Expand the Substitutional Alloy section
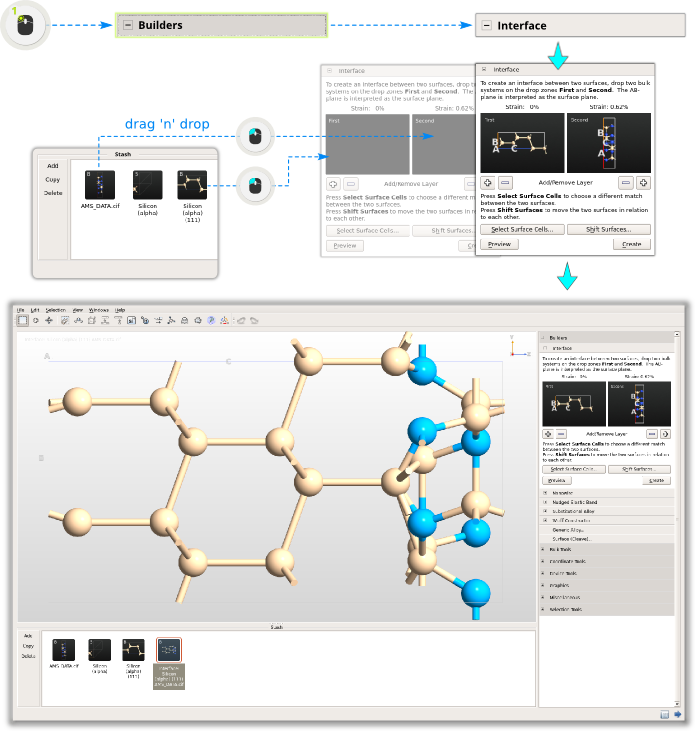The height and width of the screenshot is (731, 695). [x=545, y=511]
